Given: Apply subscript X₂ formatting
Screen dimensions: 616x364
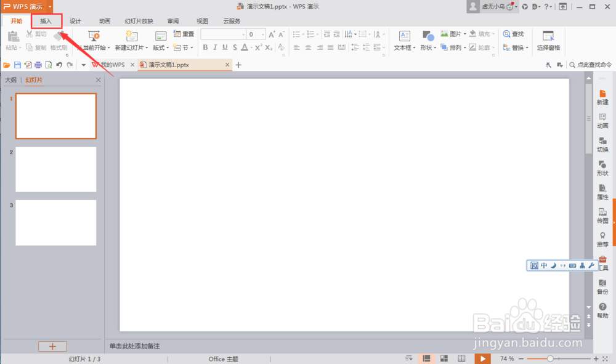Looking at the screenshot, I should click(269, 47).
